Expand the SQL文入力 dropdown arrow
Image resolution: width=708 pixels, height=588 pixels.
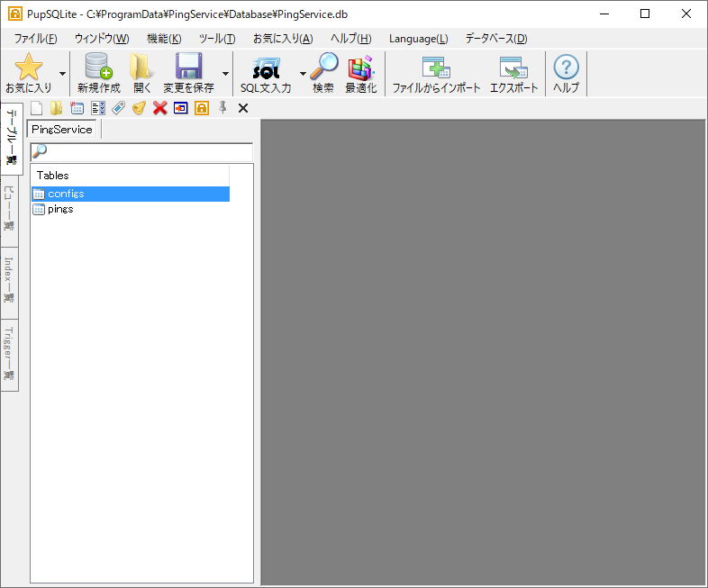click(303, 73)
